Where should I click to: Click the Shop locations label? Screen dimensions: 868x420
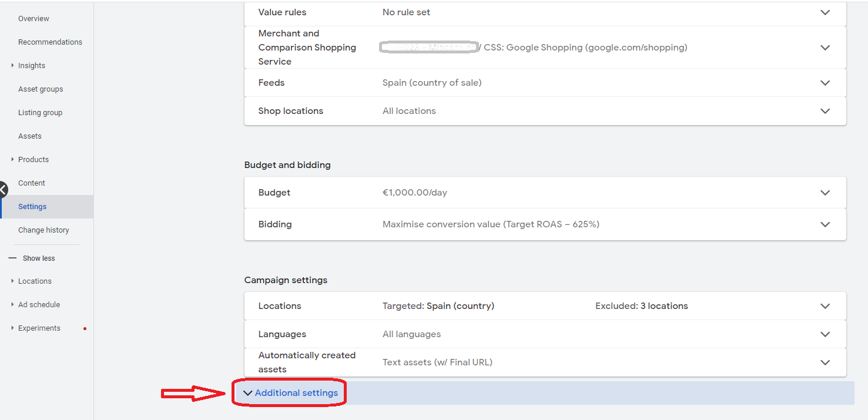[x=291, y=111]
